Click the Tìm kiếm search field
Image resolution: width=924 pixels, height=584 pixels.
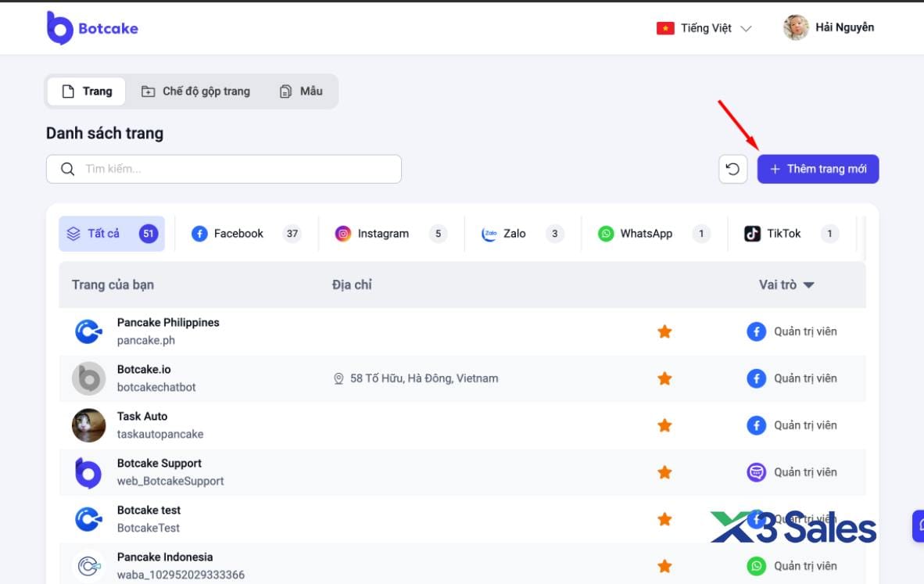[224, 169]
